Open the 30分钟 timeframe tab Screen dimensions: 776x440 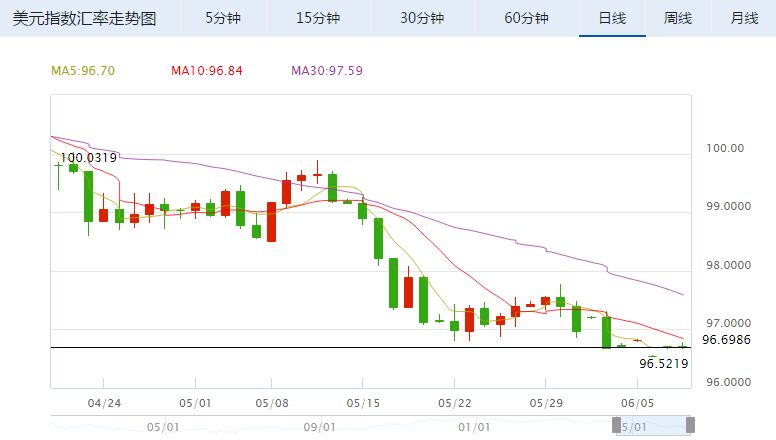(x=421, y=18)
